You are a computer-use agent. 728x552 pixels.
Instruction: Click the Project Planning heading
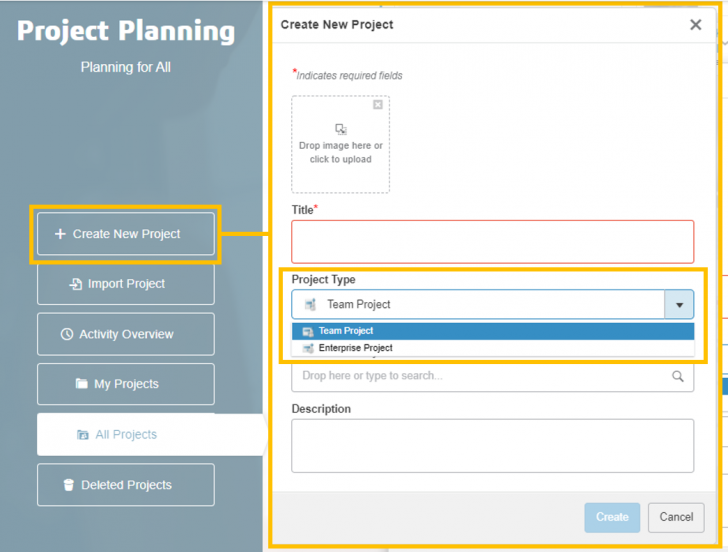[x=126, y=31]
